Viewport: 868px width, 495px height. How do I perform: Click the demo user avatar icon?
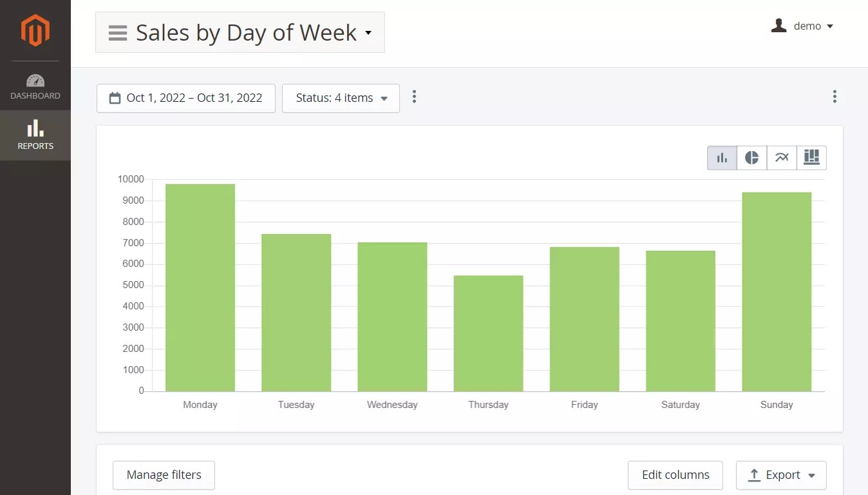tap(778, 26)
